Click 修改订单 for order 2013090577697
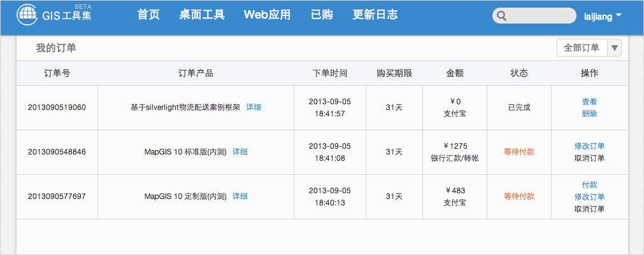644x255 pixels. click(589, 196)
